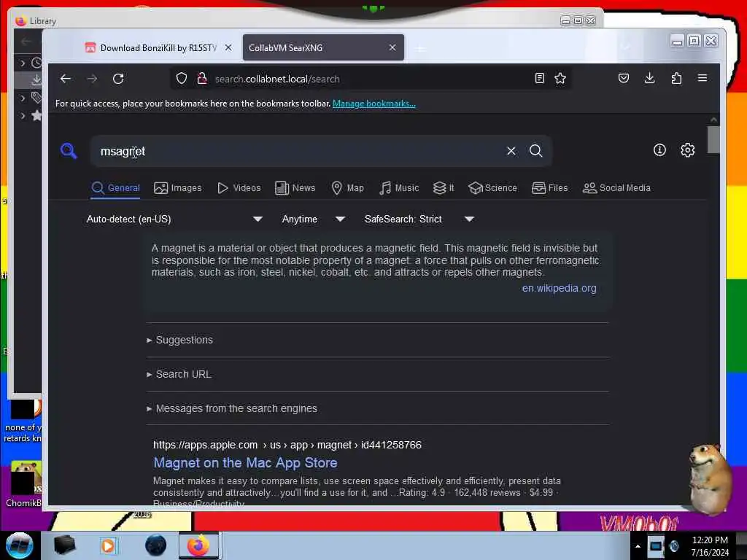Viewport: 747px width, 560px height.
Task: Show hidden tray icons arrow
Action: point(638,546)
